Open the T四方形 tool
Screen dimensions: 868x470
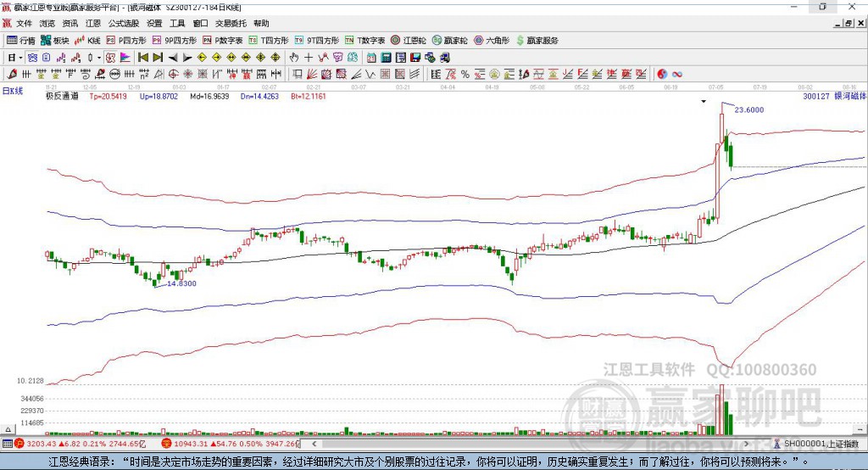(269, 41)
